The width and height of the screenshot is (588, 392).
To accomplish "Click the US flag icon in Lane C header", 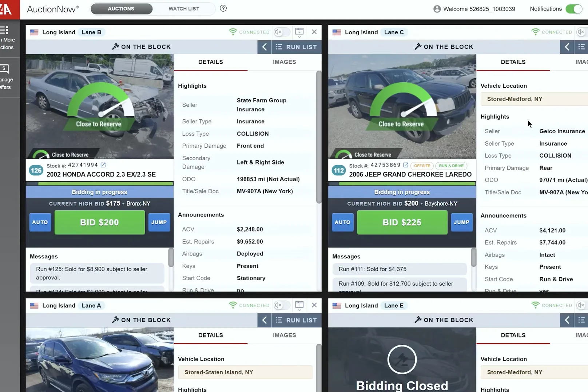I will [x=337, y=32].
